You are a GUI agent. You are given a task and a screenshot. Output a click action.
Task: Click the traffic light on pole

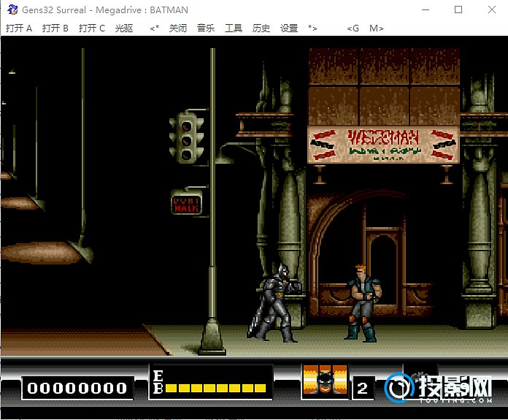pos(187,137)
